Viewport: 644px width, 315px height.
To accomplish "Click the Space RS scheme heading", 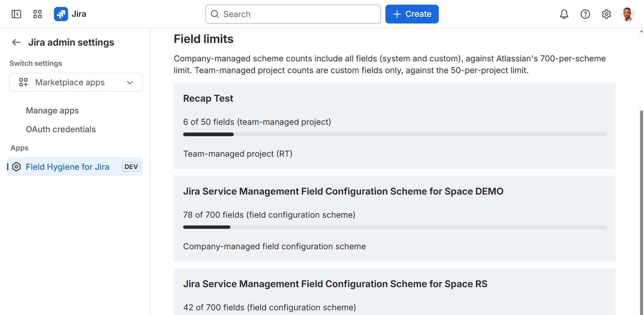I will pos(335,284).
